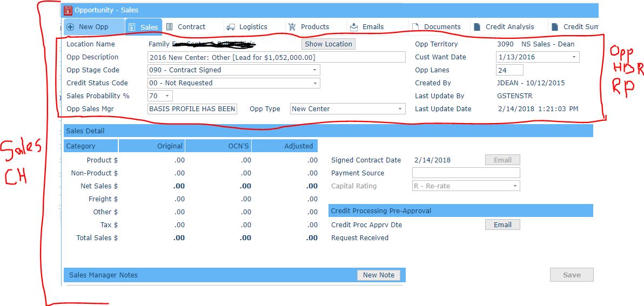Click the red Opportunity title bar icon

point(68,10)
